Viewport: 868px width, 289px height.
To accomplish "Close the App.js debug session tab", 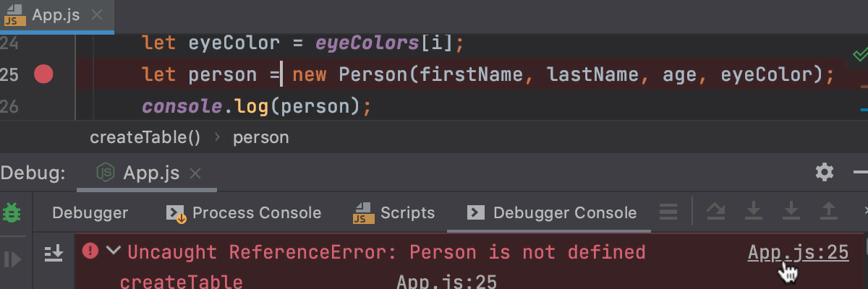I will 195,173.
